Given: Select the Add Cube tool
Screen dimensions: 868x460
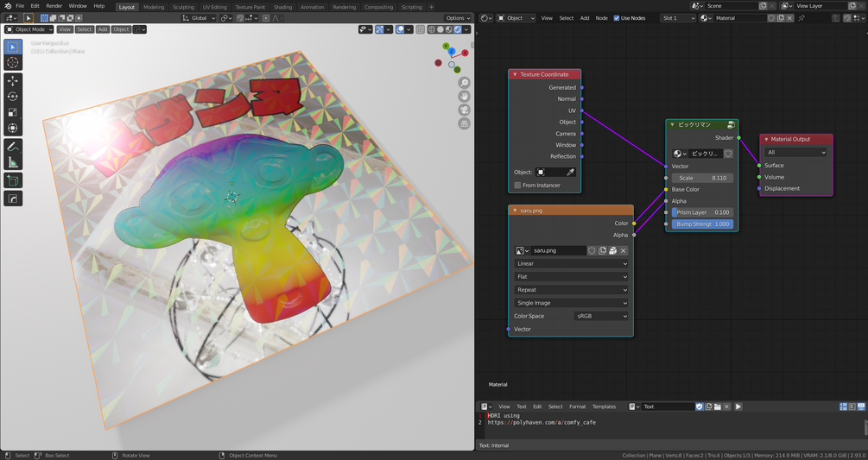Looking at the screenshot, I should tap(13, 180).
